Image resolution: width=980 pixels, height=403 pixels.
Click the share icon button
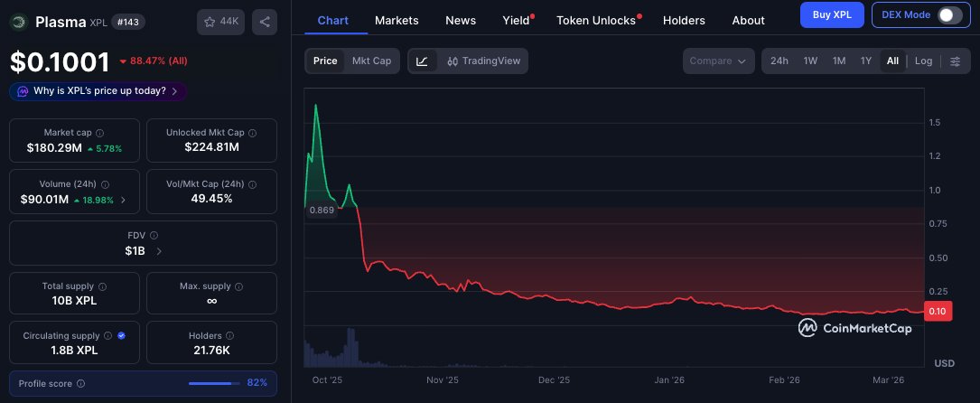[265, 22]
